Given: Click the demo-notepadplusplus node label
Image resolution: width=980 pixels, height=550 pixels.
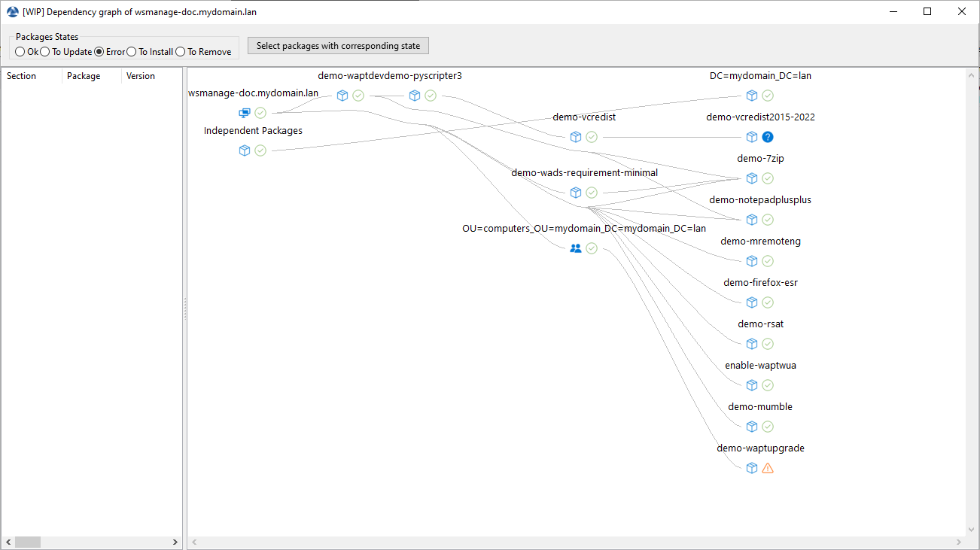Looking at the screenshot, I should click(760, 200).
